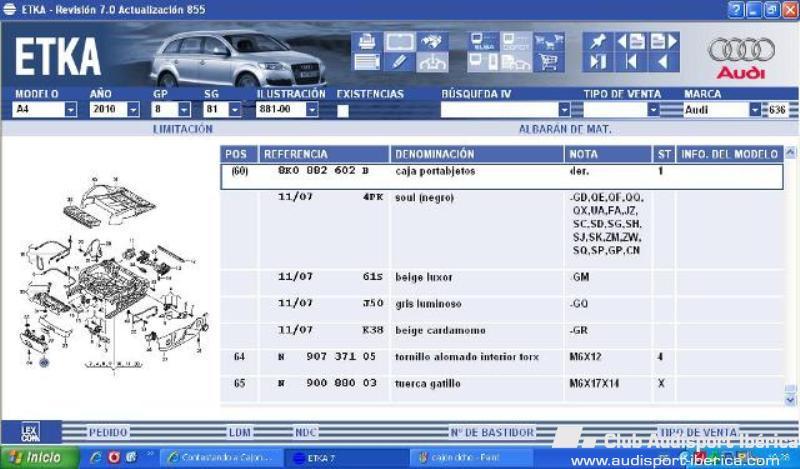Open the Modelo A4 dropdown
800x469 pixels.
point(71,109)
